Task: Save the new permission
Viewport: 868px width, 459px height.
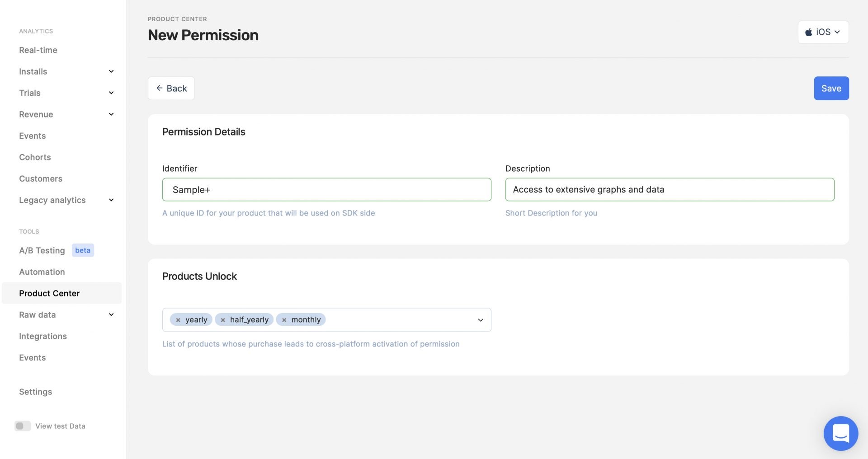Action: click(x=831, y=88)
